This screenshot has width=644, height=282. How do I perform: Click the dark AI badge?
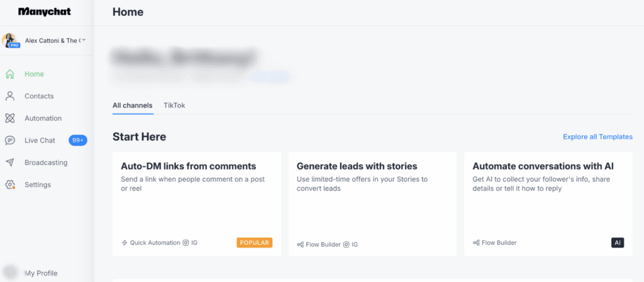click(618, 243)
